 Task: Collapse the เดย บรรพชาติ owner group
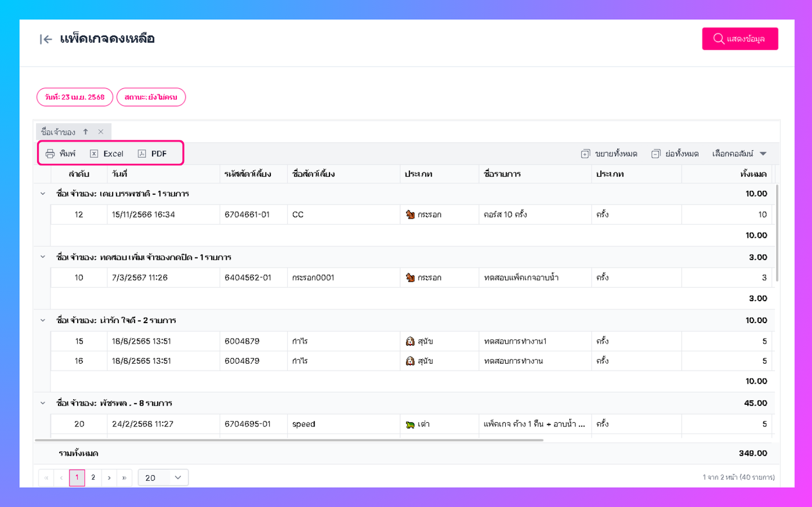click(x=42, y=194)
